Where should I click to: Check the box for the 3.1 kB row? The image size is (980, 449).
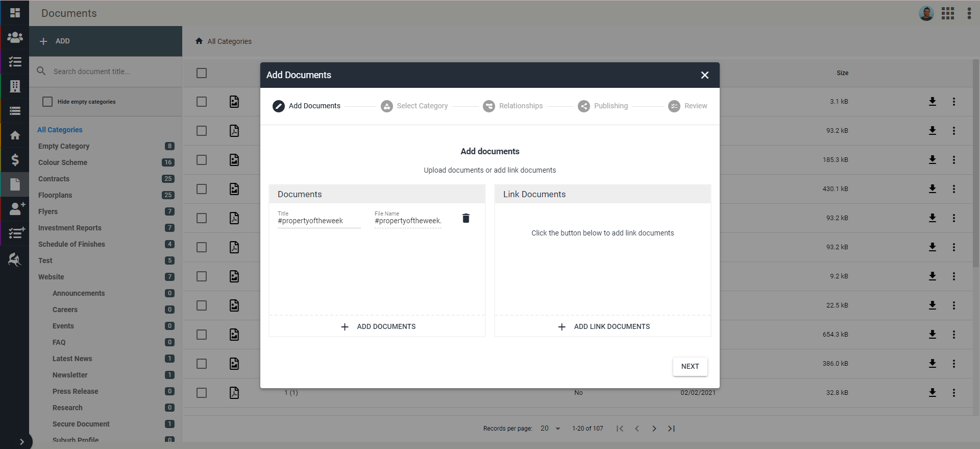[202, 102]
